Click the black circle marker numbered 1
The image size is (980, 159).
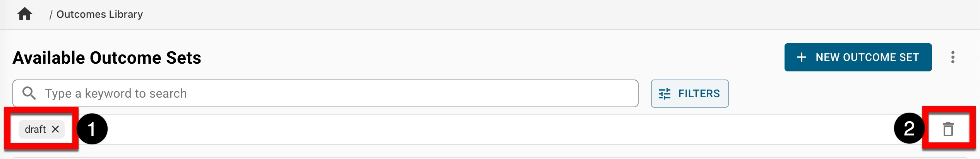click(x=92, y=129)
